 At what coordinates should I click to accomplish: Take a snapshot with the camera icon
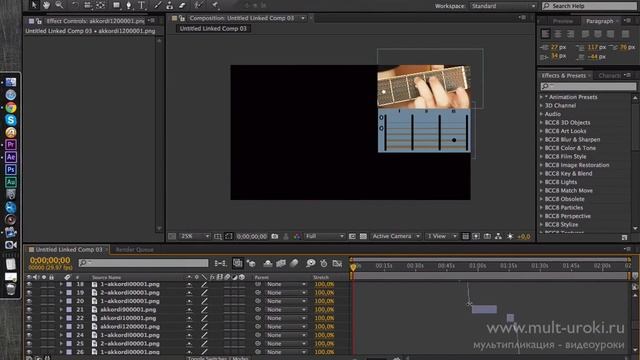(275, 236)
